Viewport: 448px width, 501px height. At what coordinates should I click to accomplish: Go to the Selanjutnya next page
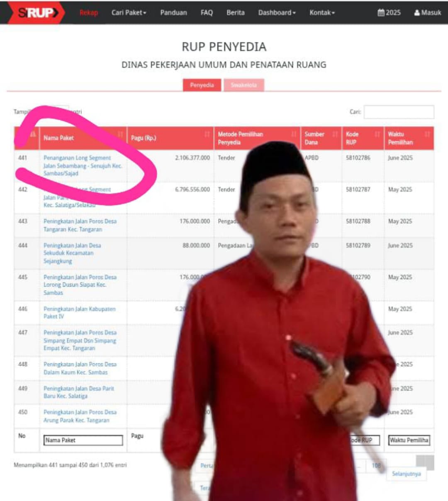[x=406, y=474]
